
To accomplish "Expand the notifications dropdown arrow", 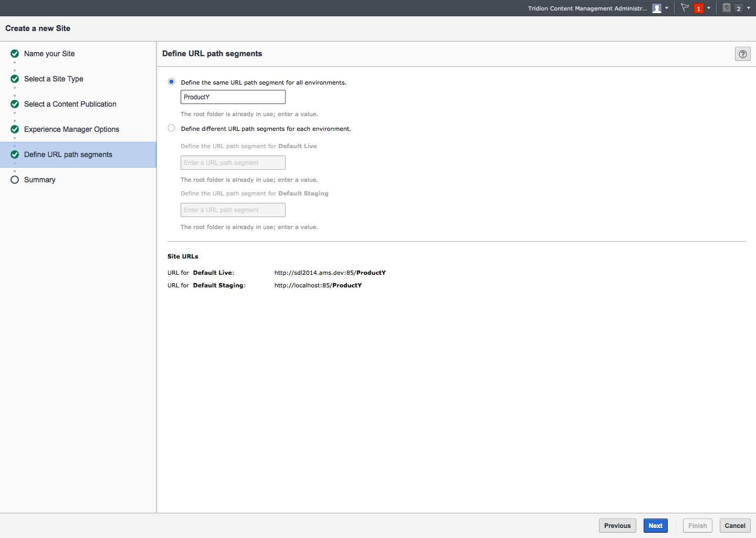I will 709,8.
